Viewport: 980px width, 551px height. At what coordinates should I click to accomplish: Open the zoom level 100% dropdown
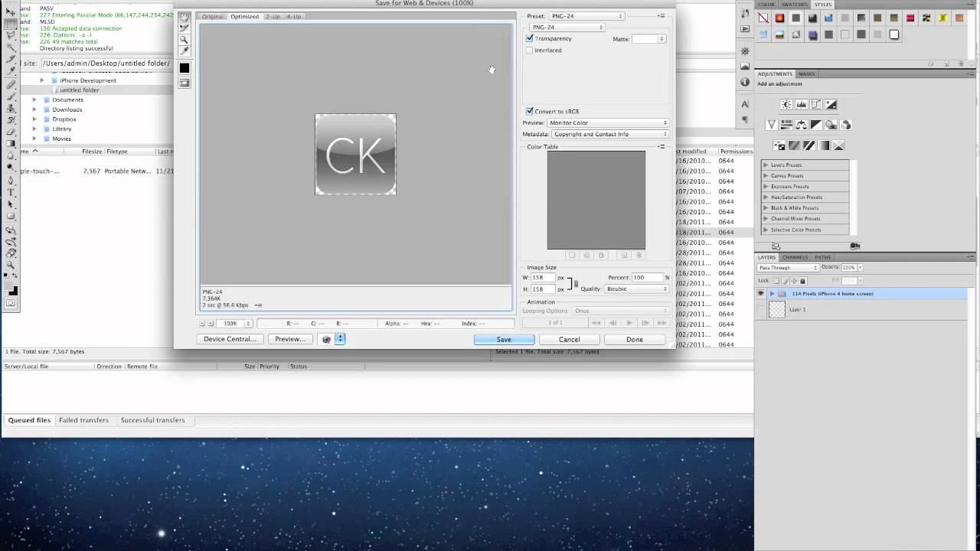pos(236,324)
